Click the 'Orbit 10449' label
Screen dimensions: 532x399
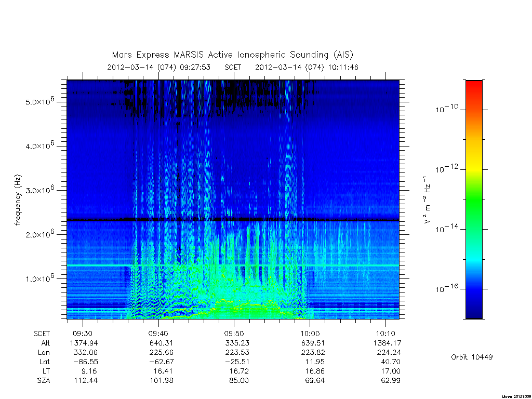click(x=472, y=357)
